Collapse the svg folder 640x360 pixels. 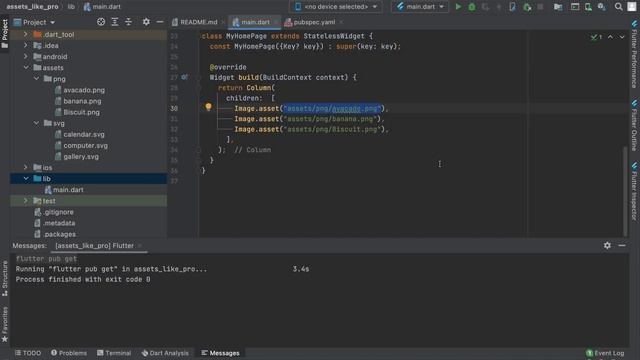(36, 123)
